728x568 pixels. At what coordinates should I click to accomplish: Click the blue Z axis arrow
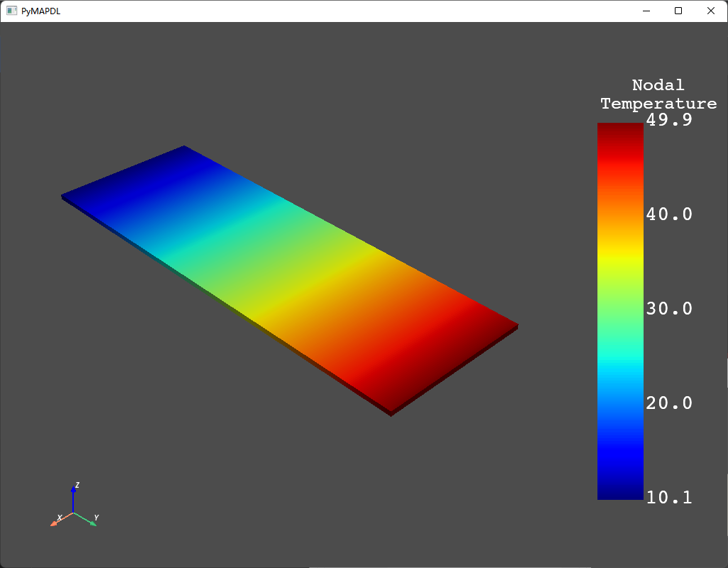point(74,496)
